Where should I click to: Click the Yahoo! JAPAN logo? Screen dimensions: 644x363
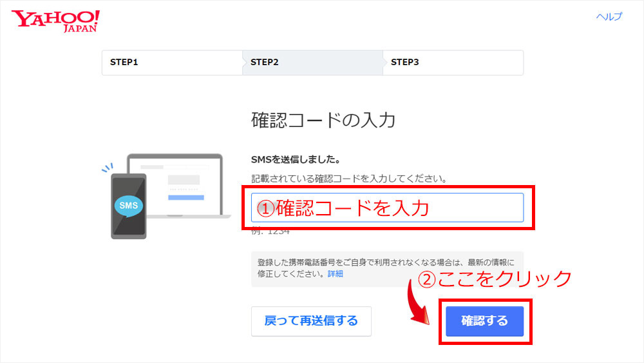55,21
